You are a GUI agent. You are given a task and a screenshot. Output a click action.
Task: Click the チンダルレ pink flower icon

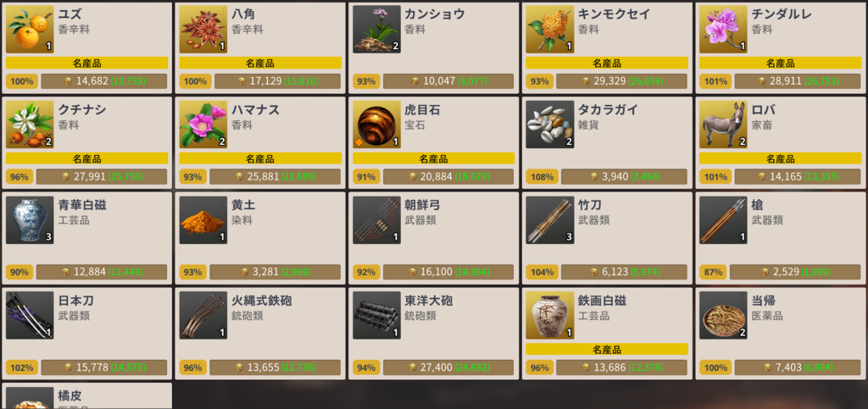(x=723, y=30)
